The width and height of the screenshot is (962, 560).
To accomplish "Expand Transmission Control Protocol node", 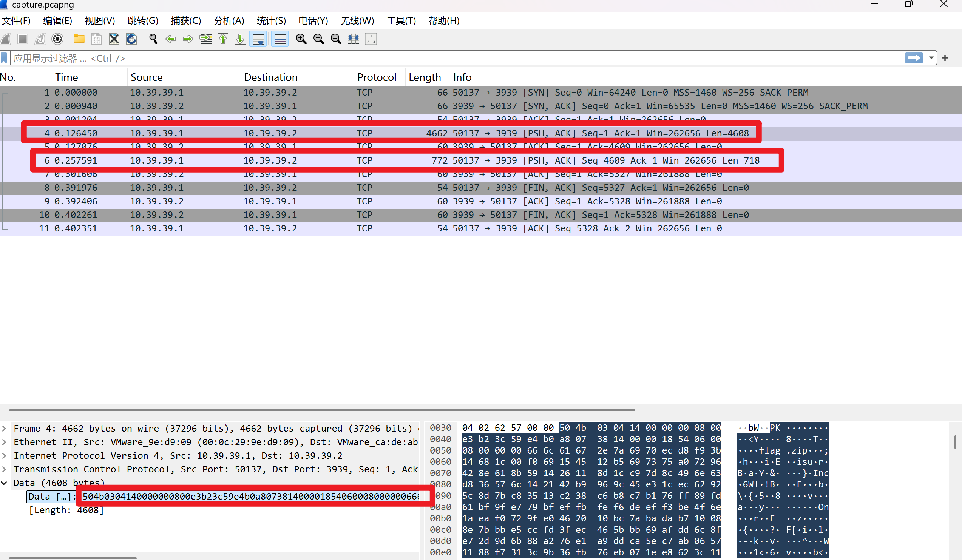I will click(4, 469).
